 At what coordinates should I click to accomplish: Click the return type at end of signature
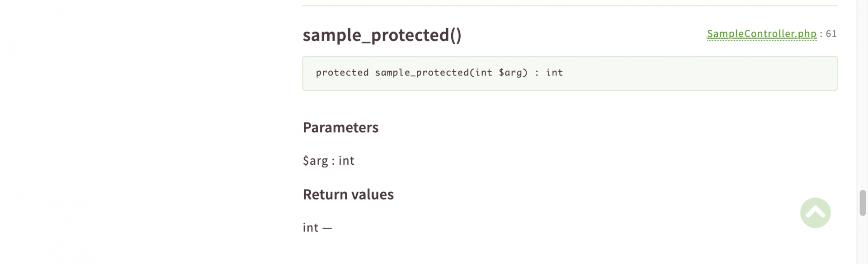pyautogui.click(x=554, y=73)
